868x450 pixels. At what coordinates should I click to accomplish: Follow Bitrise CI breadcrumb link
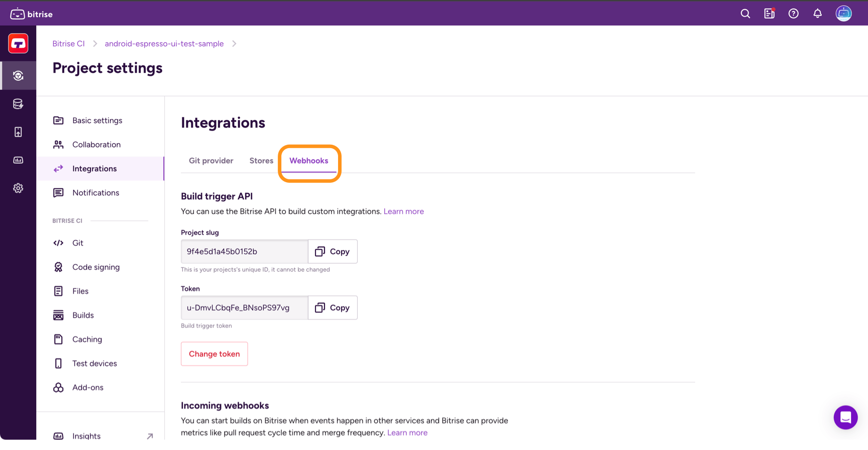click(x=68, y=44)
